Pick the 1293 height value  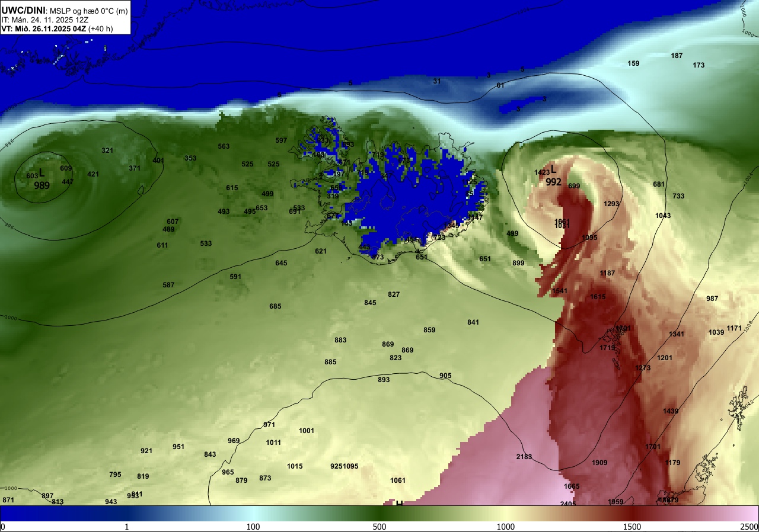(611, 204)
